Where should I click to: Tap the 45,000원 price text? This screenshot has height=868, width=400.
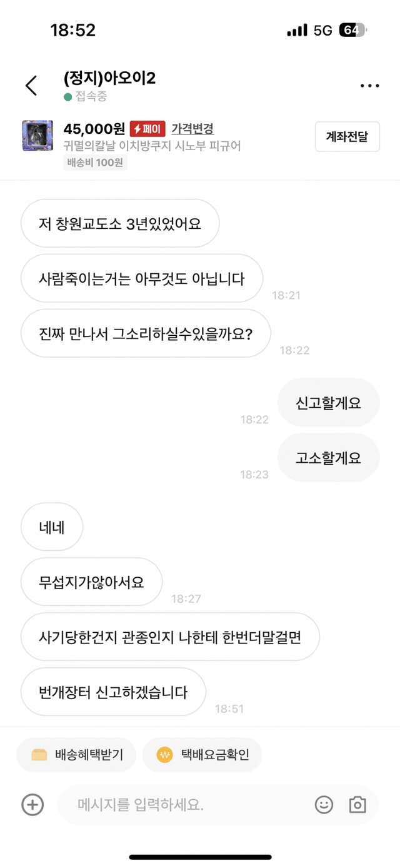click(94, 129)
